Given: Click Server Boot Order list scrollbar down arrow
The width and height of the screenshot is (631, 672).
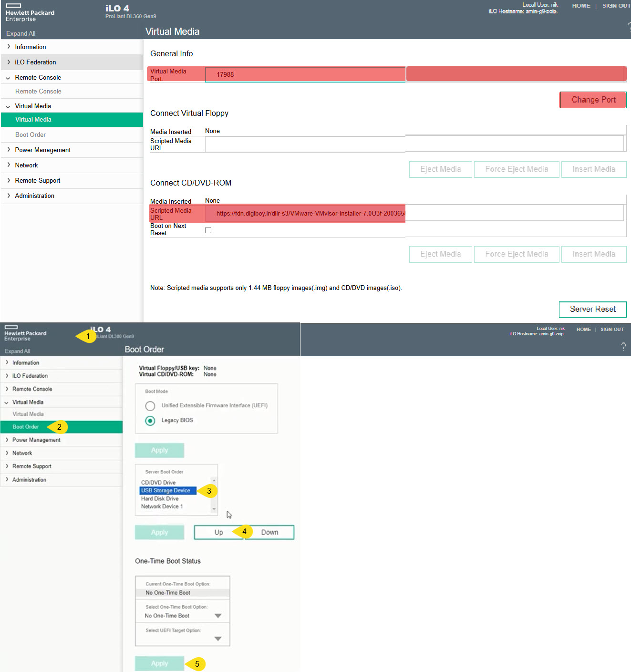Looking at the screenshot, I should (x=214, y=509).
